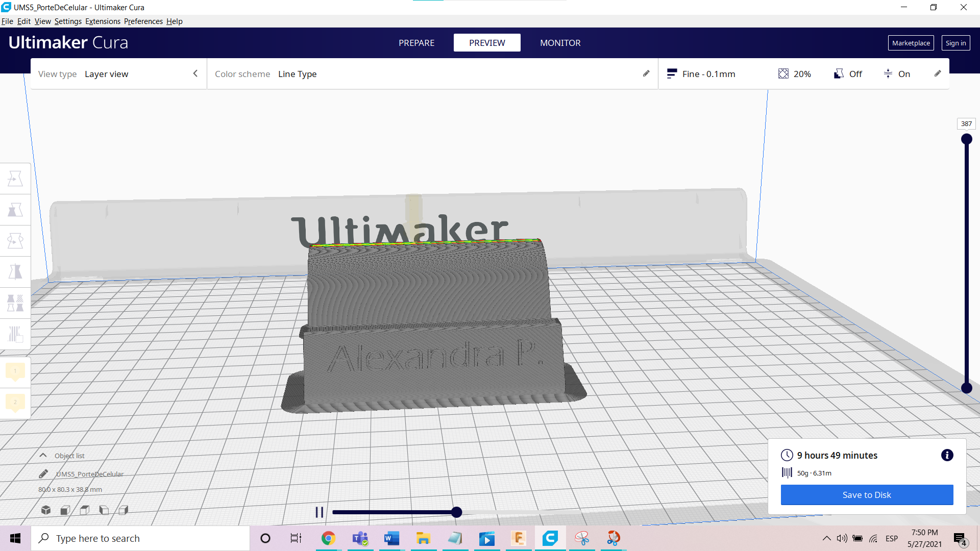Click the 3D perspective view cube icon
Image resolution: width=980 pixels, height=551 pixels.
pyautogui.click(x=46, y=510)
